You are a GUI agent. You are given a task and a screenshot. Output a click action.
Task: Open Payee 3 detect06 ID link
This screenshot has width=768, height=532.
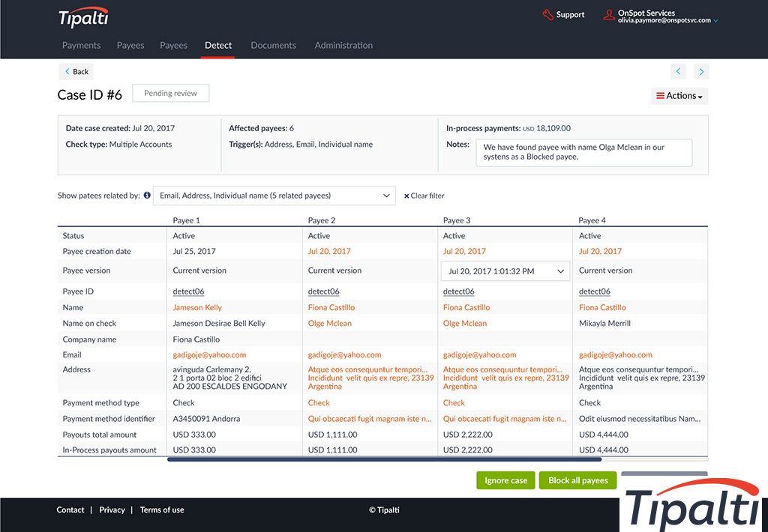458,291
